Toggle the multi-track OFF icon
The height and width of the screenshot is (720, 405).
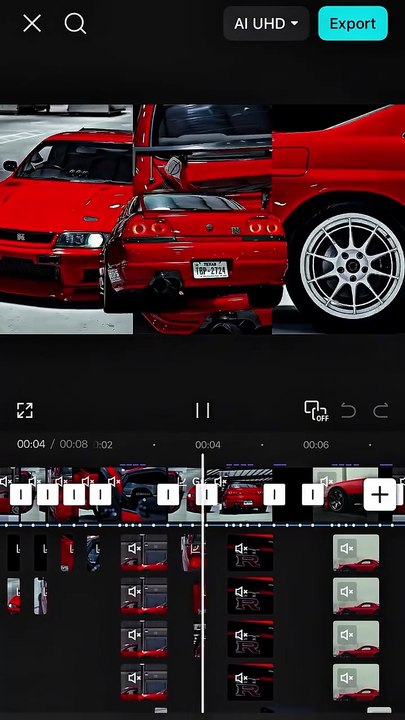click(x=316, y=411)
